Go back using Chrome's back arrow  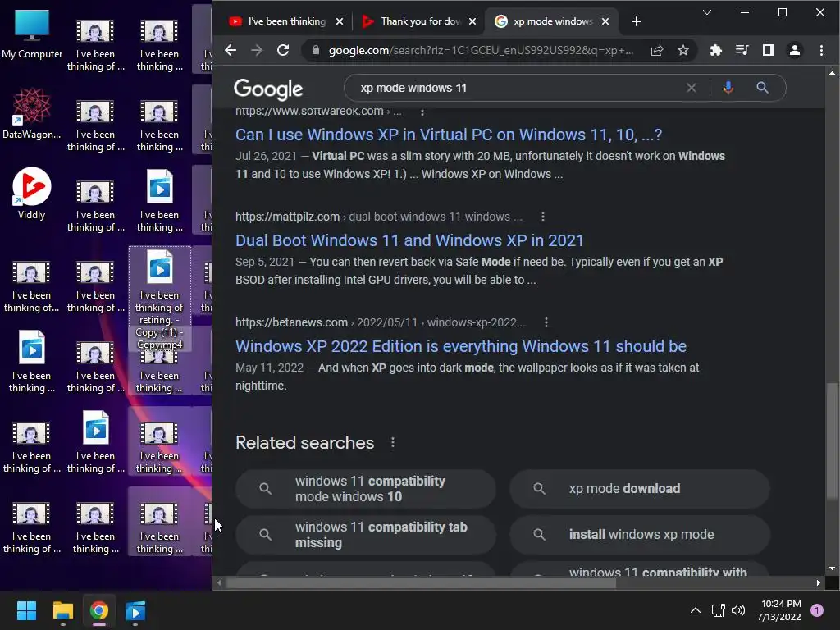231,50
